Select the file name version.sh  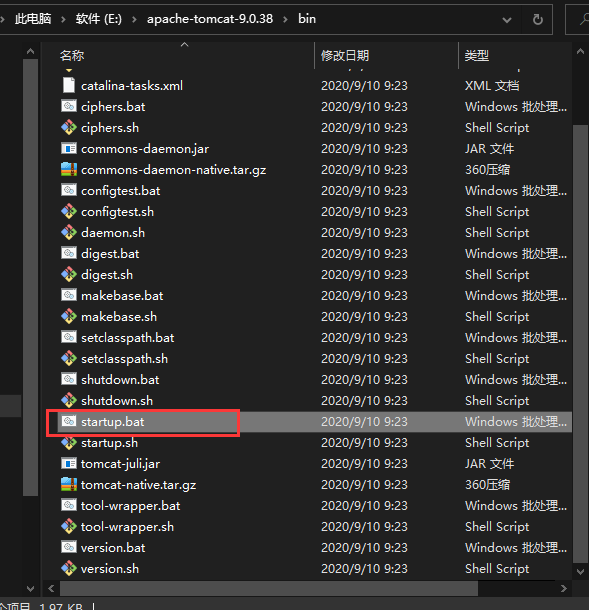(110, 569)
